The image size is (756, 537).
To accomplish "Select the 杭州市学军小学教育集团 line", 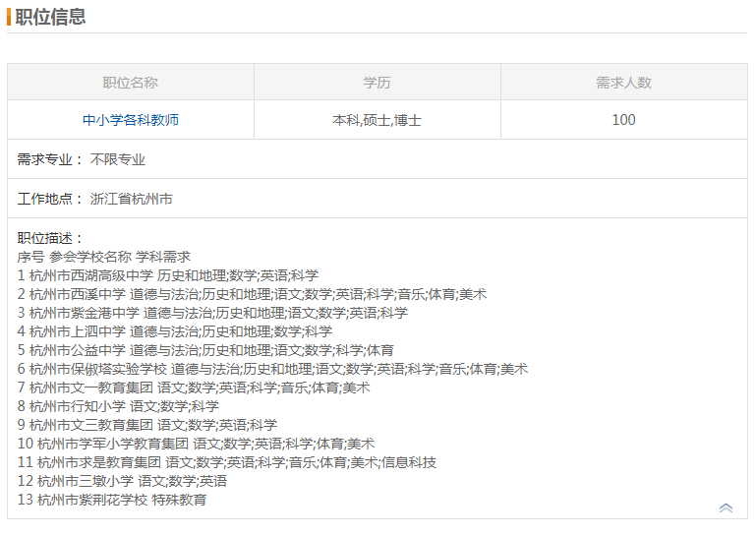I will pos(196,444).
